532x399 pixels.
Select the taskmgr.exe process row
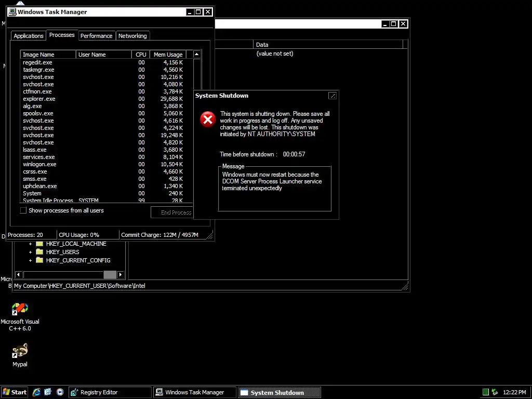(x=106, y=70)
